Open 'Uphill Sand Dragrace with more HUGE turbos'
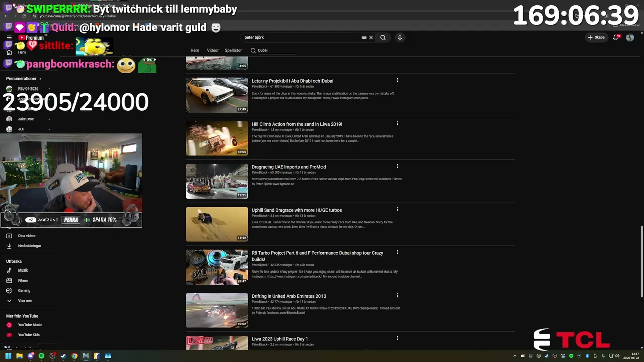This screenshot has width=644, height=362. tap(297, 210)
